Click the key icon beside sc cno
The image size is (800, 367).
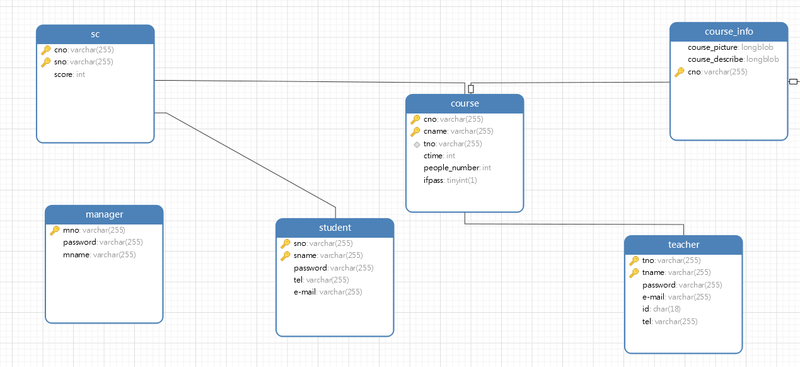tap(46, 50)
